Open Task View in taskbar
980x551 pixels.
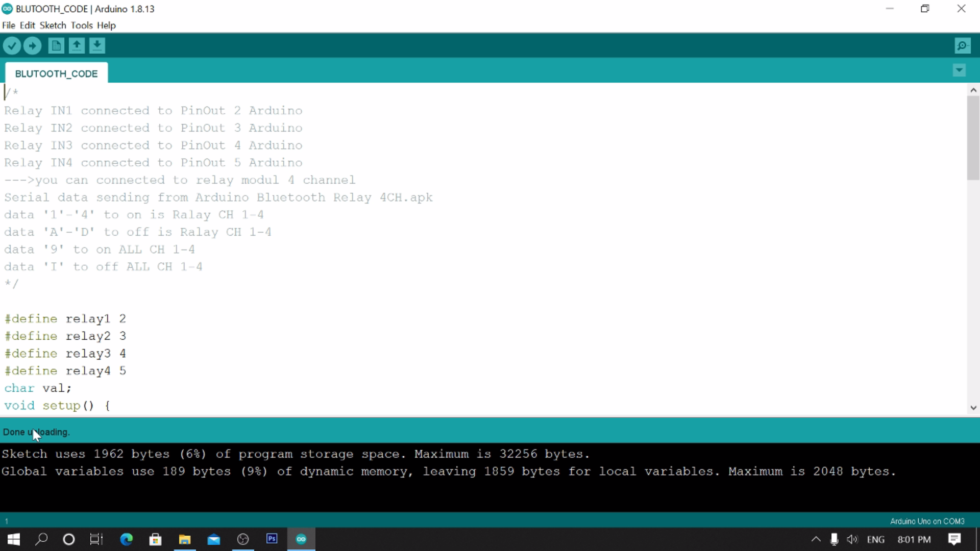coord(96,539)
